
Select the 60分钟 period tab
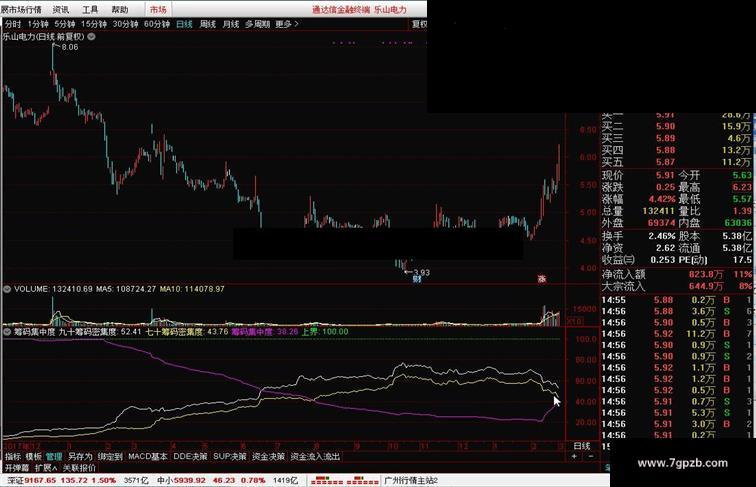coord(157,24)
